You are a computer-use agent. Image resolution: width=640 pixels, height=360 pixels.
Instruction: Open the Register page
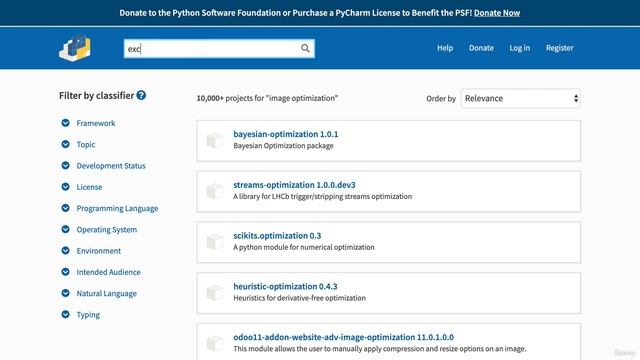tap(560, 48)
